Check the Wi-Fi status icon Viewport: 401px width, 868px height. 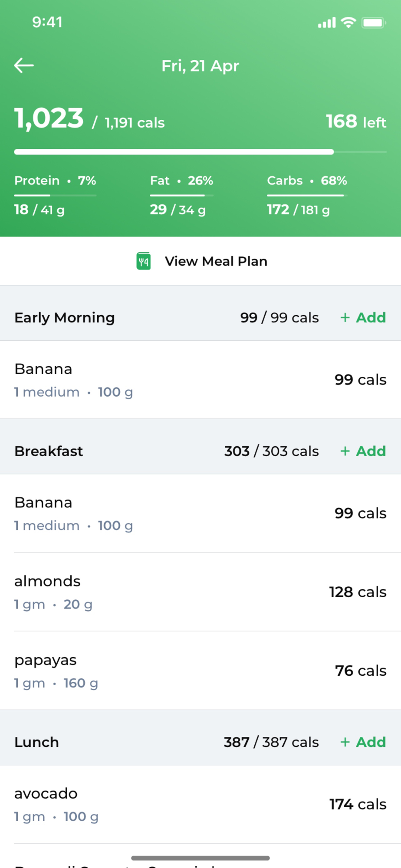(348, 23)
